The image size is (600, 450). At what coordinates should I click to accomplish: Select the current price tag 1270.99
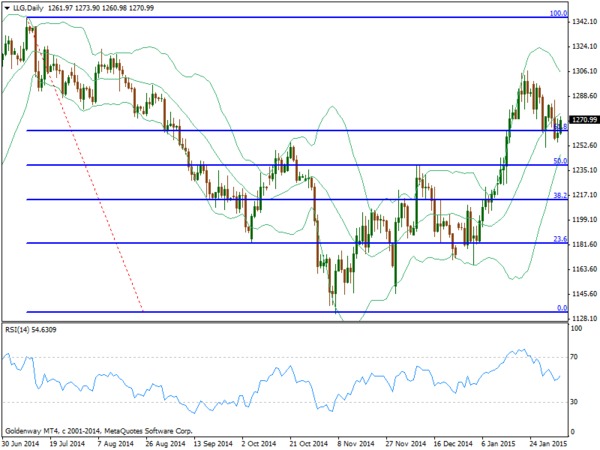coord(585,120)
